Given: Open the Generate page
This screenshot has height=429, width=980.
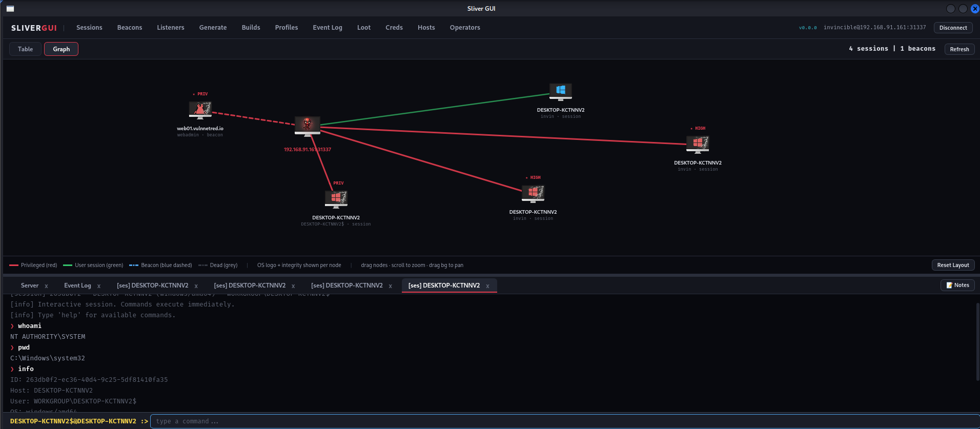Looking at the screenshot, I should click(213, 28).
